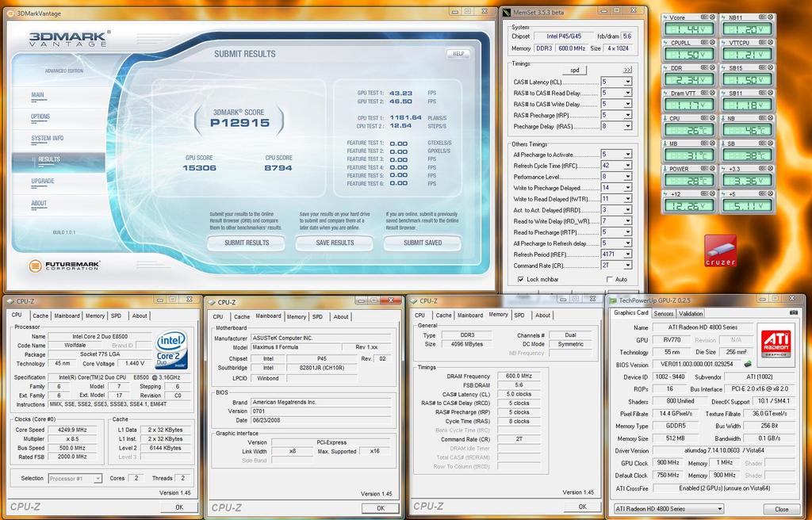Image resolution: width=812 pixels, height=520 pixels.
Task: Click the Close button in GPU-Z
Action: click(781, 509)
